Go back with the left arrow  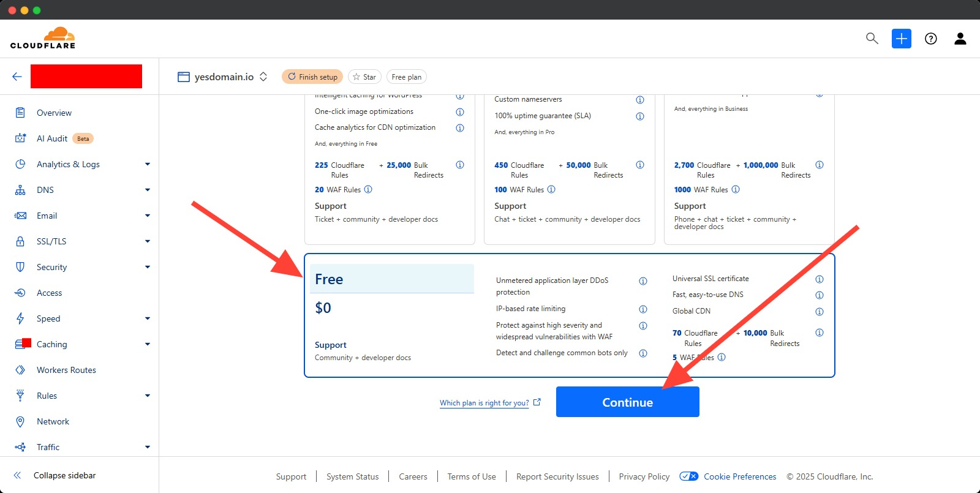17,77
